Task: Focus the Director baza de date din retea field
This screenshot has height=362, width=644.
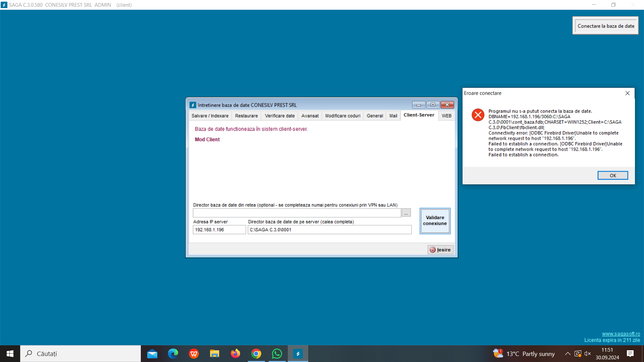Action: pyautogui.click(x=297, y=213)
